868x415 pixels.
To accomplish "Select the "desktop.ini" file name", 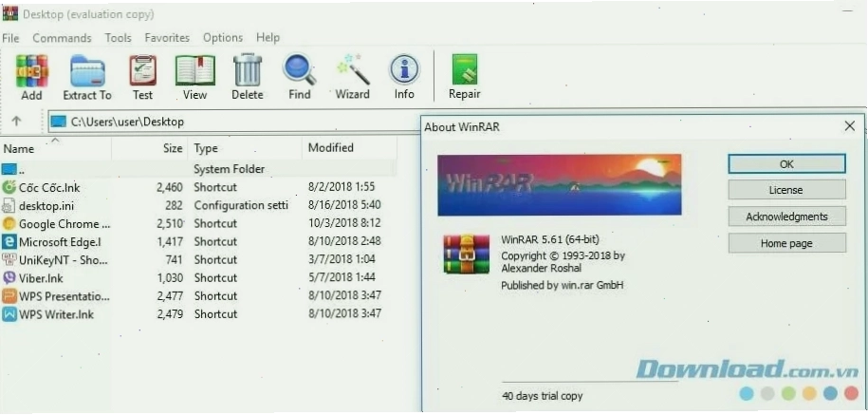I will pyautogui.click(x=46, y=205).
